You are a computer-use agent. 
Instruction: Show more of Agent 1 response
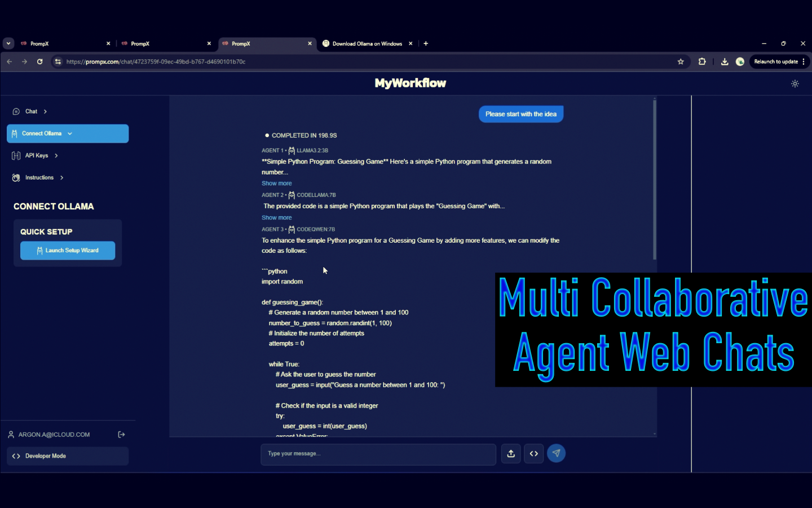(277, 183)
